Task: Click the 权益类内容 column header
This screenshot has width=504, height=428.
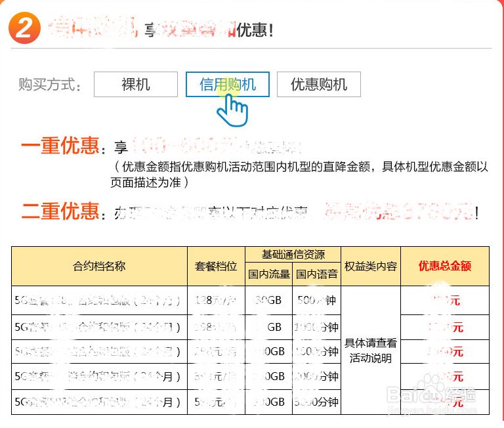Action: (371, 267)
